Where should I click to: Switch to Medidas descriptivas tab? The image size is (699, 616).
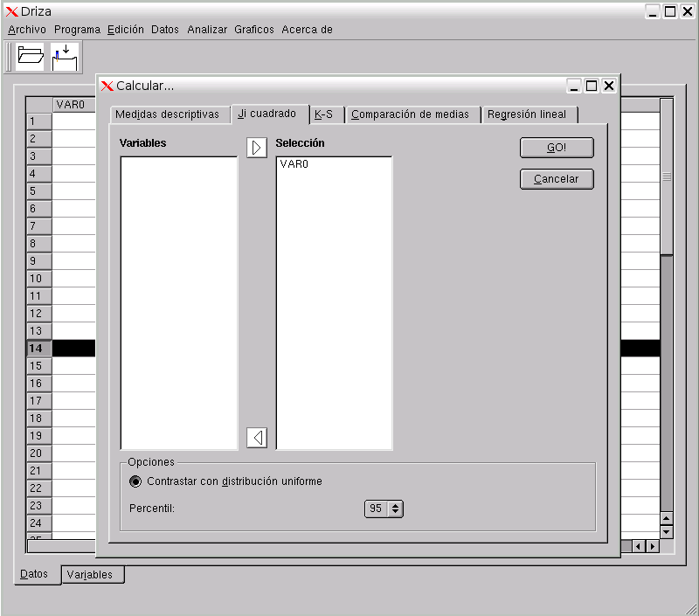tap(170, 114)
